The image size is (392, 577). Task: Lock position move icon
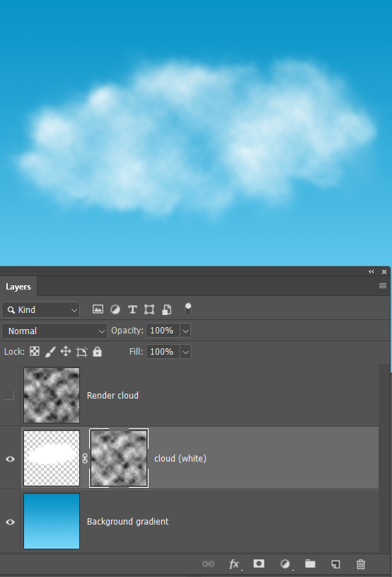tap(66, 351)
